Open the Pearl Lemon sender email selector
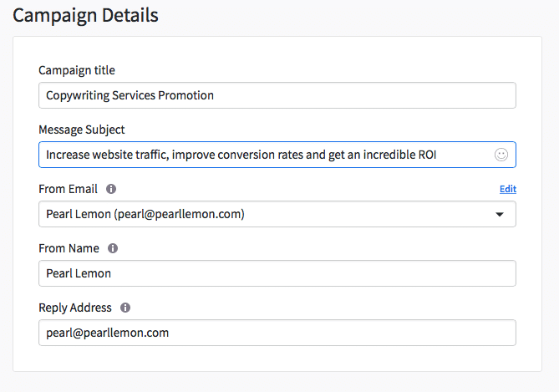This screenshot has width=559, height=392. pyautogui.click(x=277, y=214)
